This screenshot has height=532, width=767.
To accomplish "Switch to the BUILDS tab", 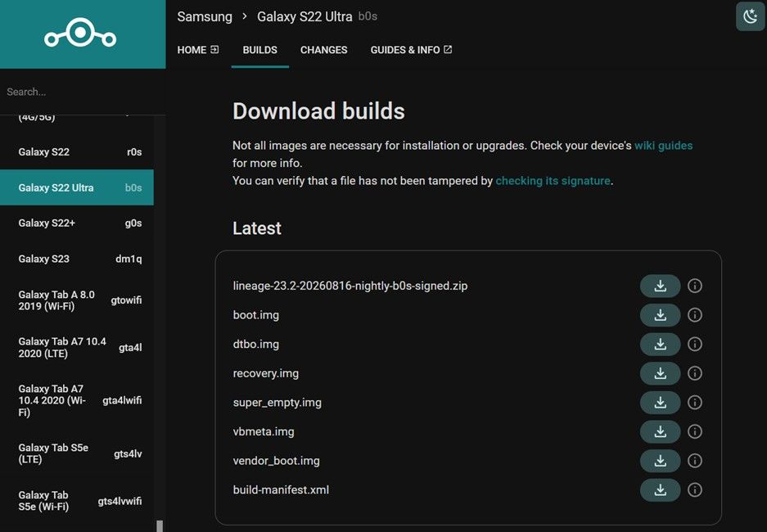I will [x=259, y=50].
